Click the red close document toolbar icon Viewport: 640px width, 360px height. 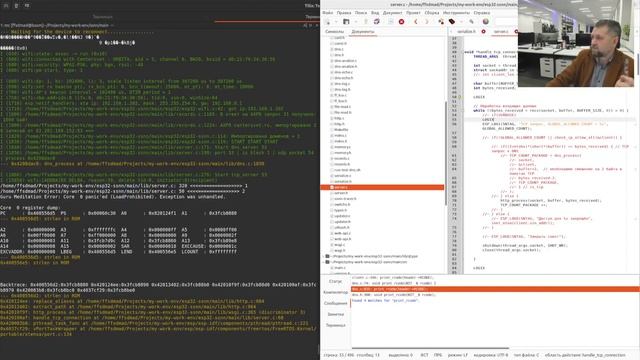tap(401, 22)
